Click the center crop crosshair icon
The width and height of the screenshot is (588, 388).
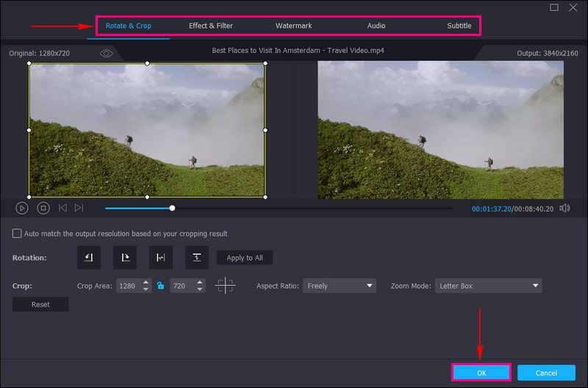226,286
